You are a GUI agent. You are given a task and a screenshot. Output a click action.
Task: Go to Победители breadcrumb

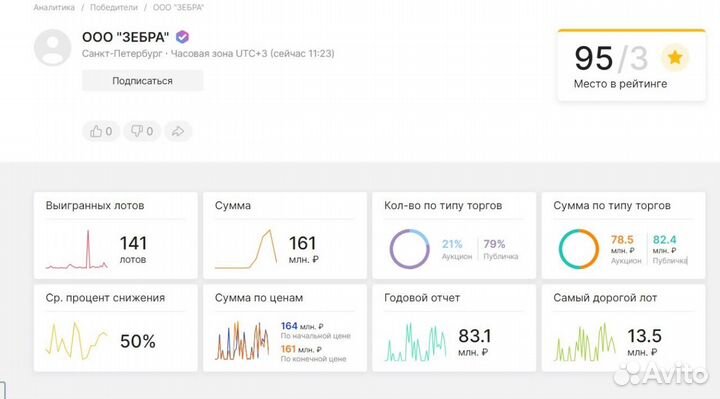(x=113, y=7)
